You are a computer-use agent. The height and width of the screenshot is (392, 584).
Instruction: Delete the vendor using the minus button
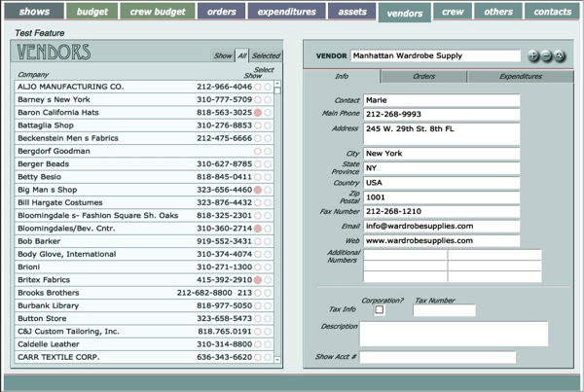point(546,55)
